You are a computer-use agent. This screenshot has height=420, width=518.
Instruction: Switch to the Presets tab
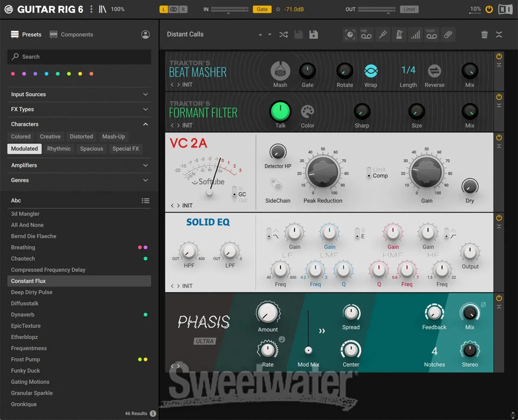click(26, 35)
